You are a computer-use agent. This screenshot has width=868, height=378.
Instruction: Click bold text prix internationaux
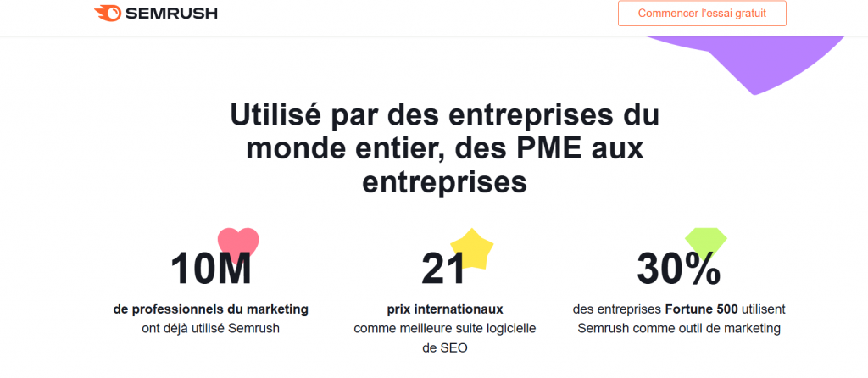[x=444, y=309]
